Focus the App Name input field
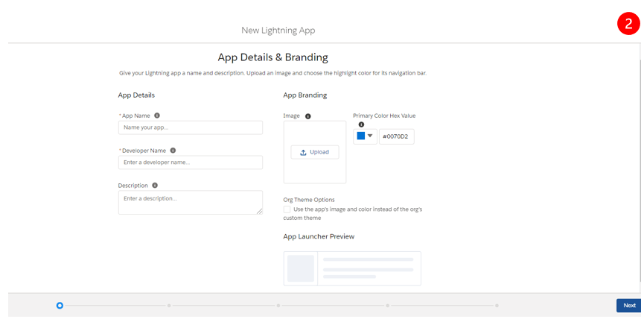 coord(191,127)
